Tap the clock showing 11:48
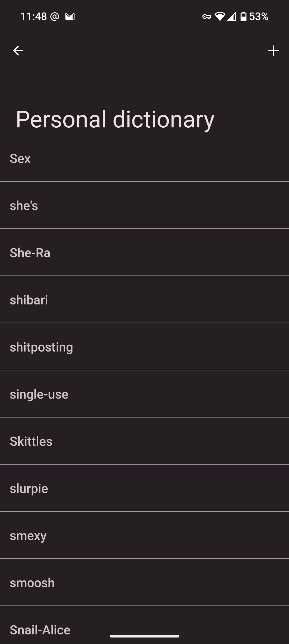The image size is (289, 644). [x=34, y=16]
